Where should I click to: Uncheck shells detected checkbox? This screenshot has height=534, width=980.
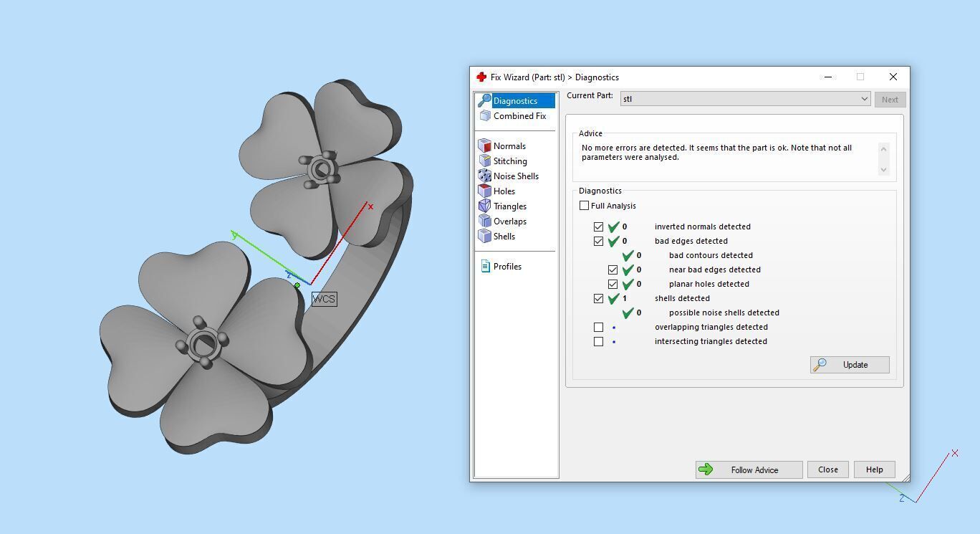[x=598, y=298]
